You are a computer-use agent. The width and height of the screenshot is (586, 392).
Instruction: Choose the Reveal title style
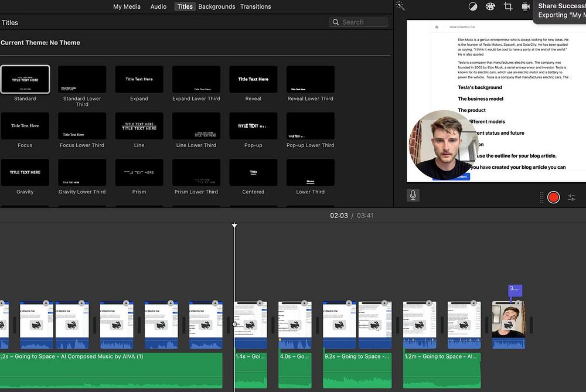pyautogui.click(x=253, y=79)
